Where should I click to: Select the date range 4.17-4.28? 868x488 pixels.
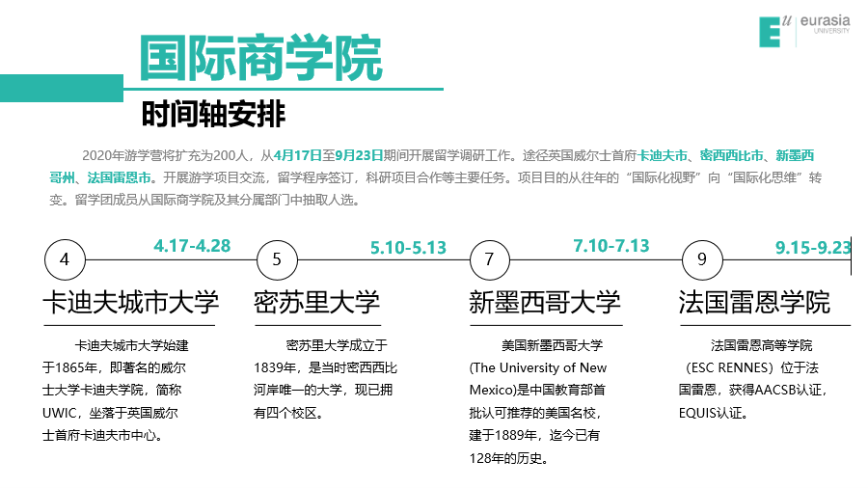(192, 246)
